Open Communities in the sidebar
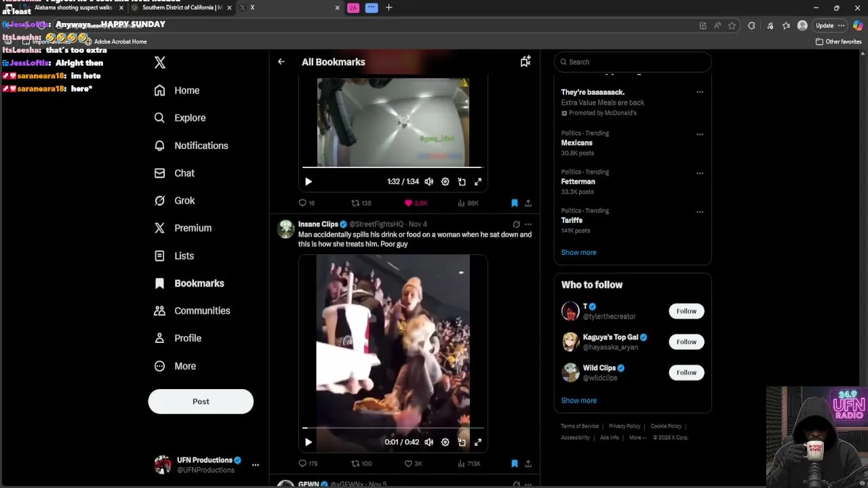868x488 pixels. pos(192,310)
